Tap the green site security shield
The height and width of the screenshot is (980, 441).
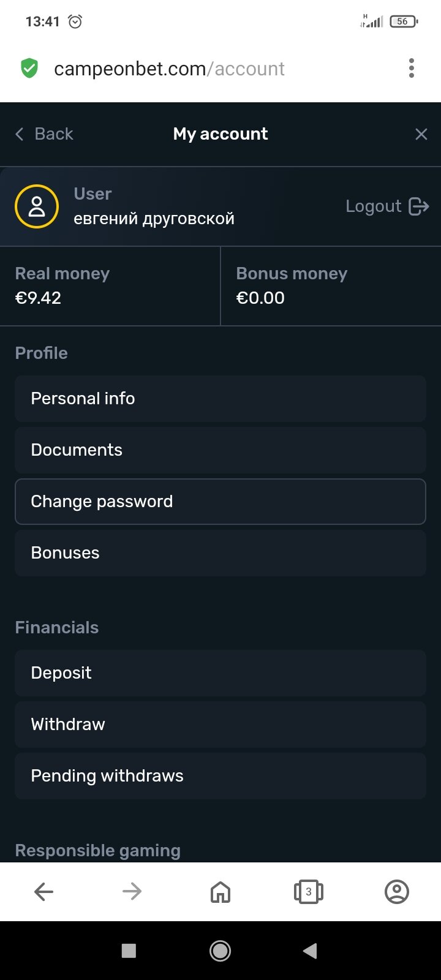pyautogui.click(x=29, y=68)
